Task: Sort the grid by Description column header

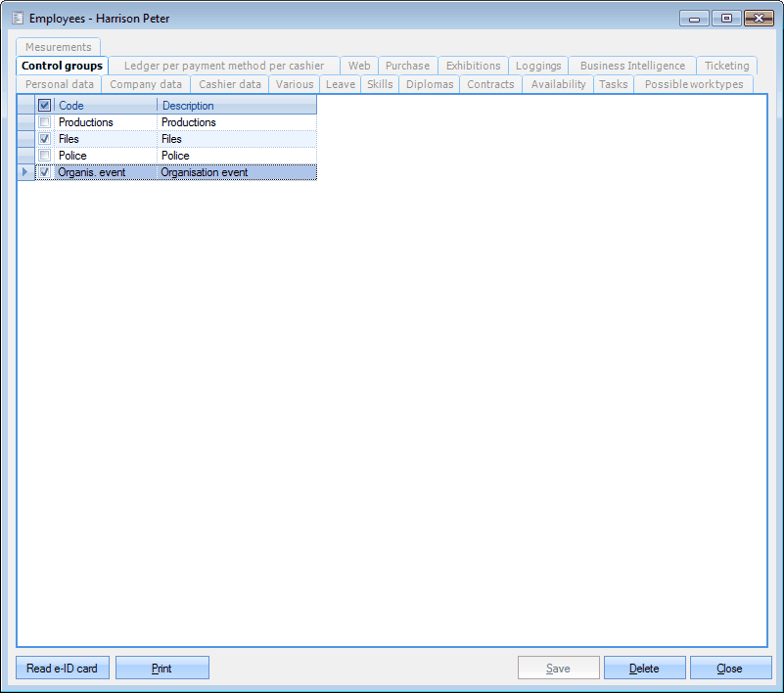Action: 236,106
